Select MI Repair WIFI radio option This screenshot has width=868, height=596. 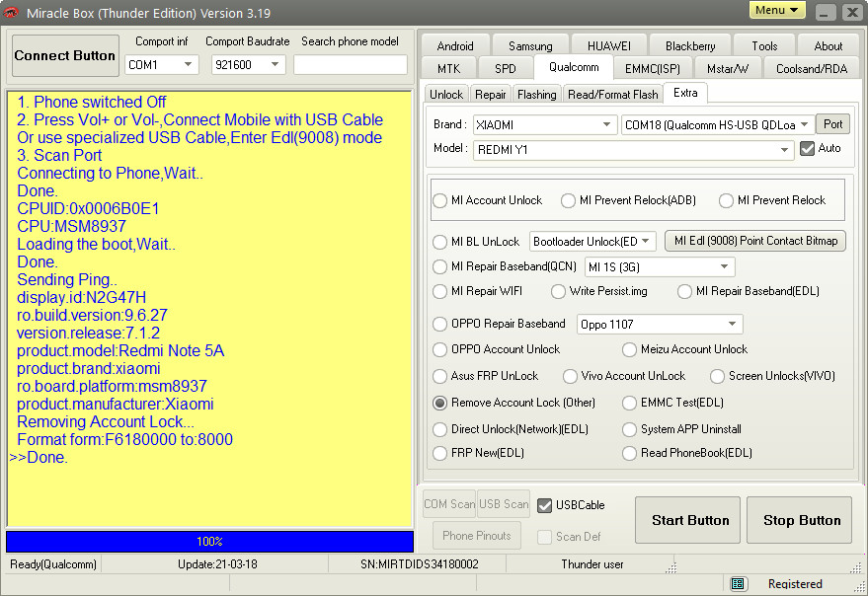(440, 291)
